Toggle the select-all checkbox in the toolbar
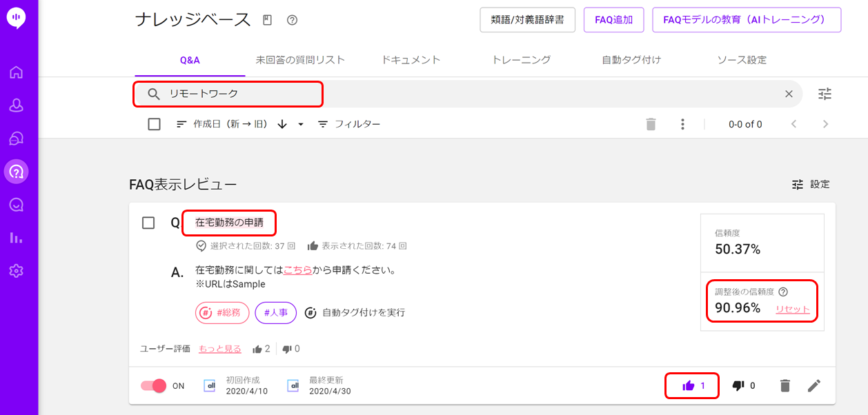 pyautogui.click(x=155, y=124)
